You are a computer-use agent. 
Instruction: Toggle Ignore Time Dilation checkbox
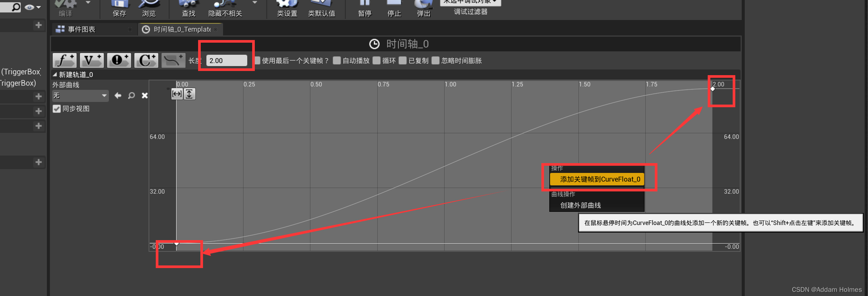click(x=436, y=60)
